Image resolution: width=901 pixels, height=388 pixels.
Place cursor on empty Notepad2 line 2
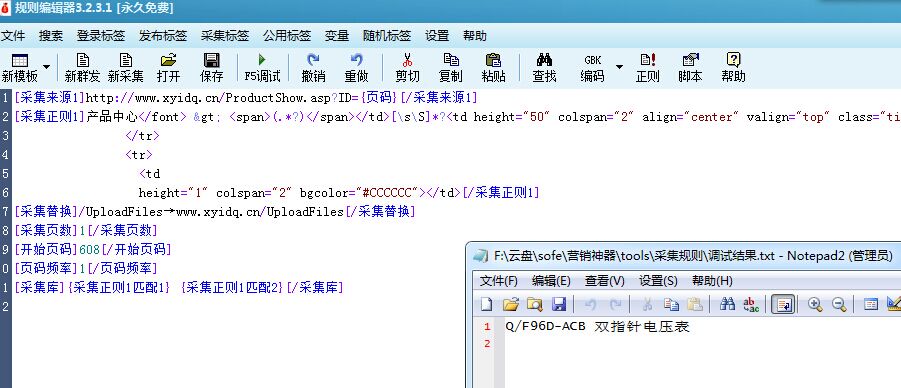703,344
